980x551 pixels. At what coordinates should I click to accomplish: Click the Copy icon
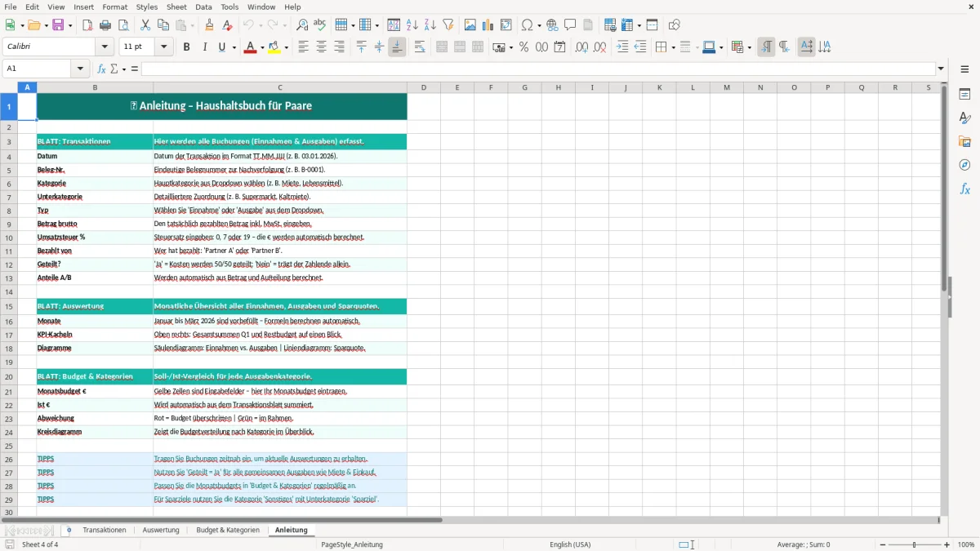[163, 25]
